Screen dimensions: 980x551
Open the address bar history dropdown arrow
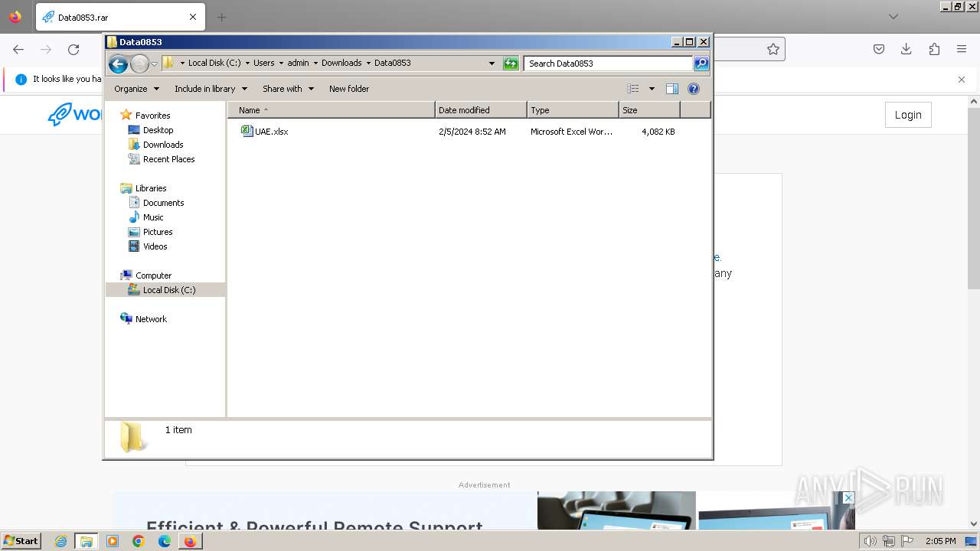[x=492, y=64]
